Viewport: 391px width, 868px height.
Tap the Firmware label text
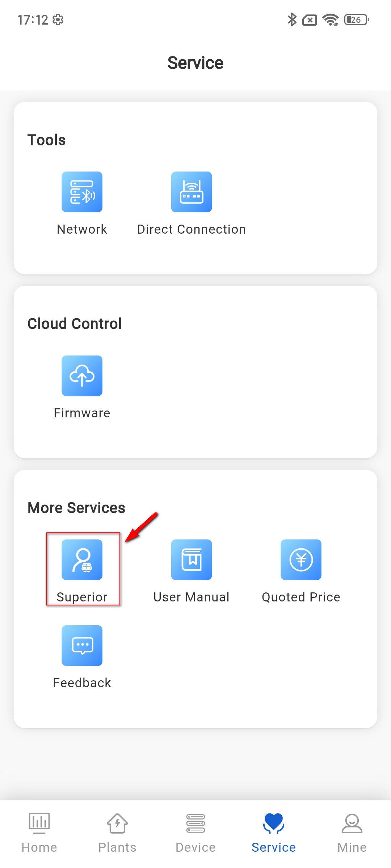82,413
